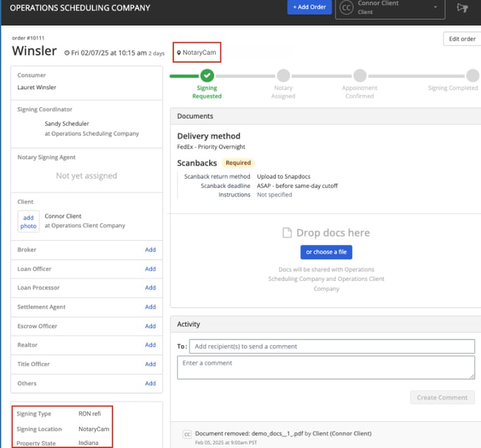481x448 pixels.
Task: Add a Loan Processor contact
Action: 150,288
